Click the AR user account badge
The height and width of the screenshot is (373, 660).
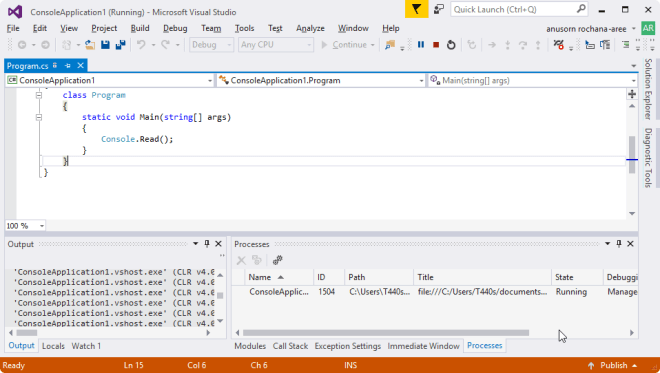(x=648, y=29)
